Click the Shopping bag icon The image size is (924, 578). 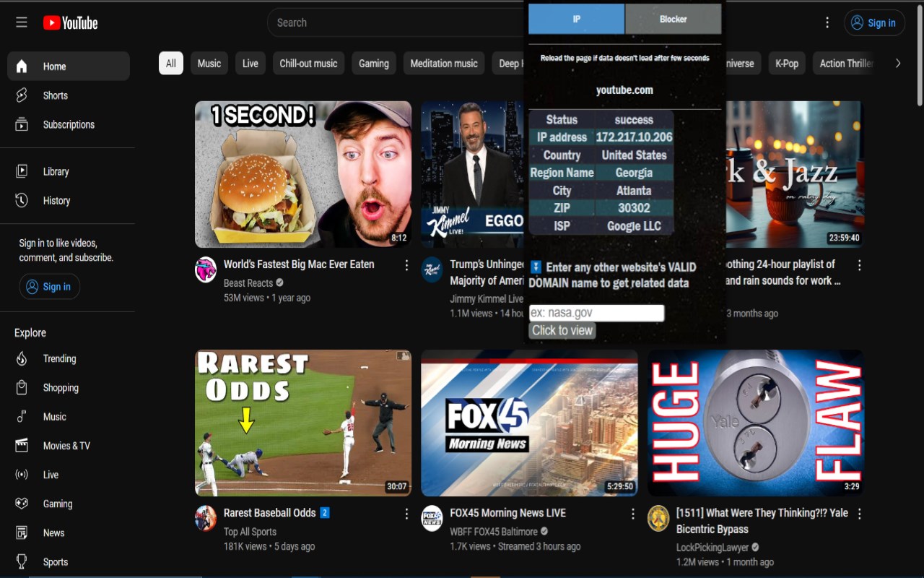tap(22, 387)
